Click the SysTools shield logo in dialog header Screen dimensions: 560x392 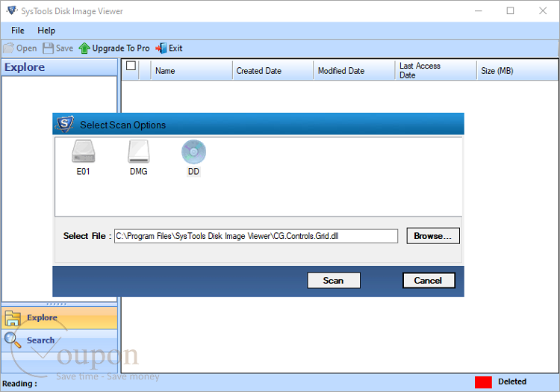[65, 124]
